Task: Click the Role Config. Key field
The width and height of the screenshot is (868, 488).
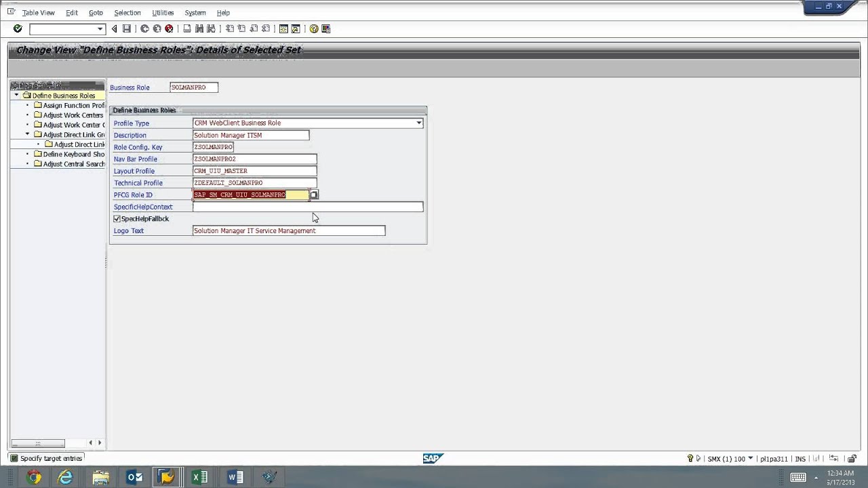Action: click(214, 147)
